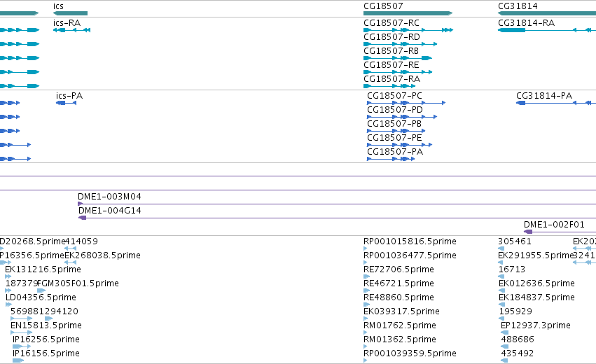Image resolution: width=596 pixels, height=364 pixels.
Task: Select protein CG18507-PA
Action: coord(395,152)
